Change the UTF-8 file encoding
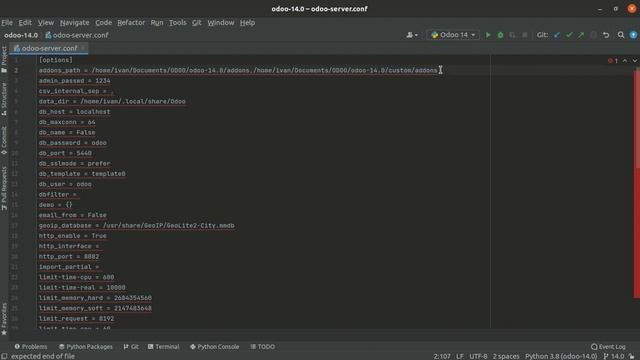The height and width of the screenshot is (360, 640). tap(478, 356)
